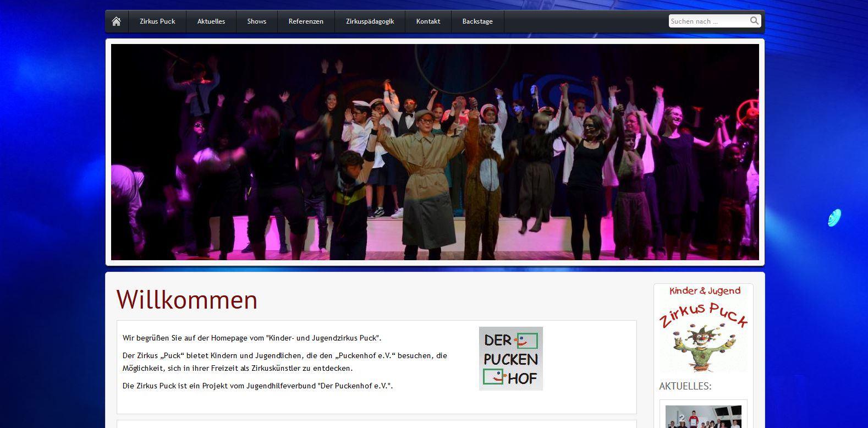Open the Zirkus Puck menu item
Screen dimensions: 868x428
click(x=157, y=21)
